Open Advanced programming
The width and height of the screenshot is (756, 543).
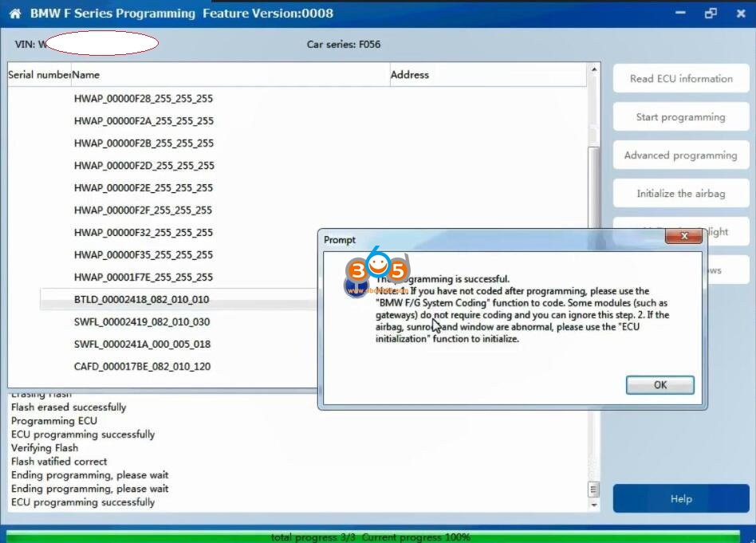681,155
